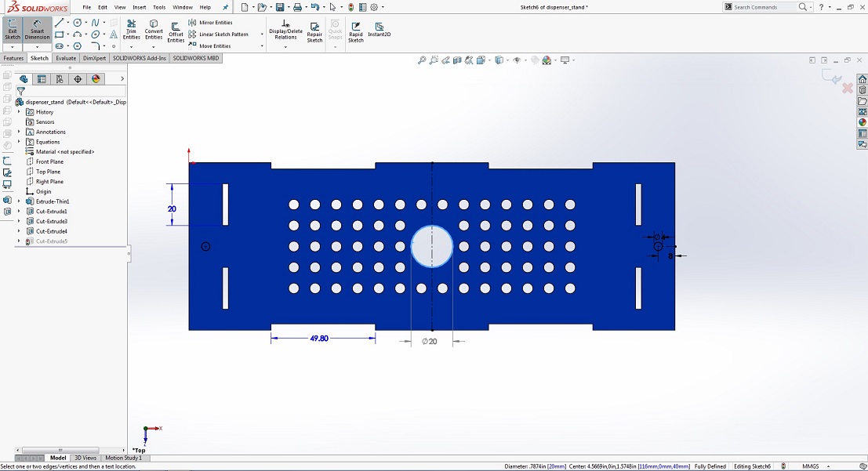
Task: Switch to the 3D Views tab
Action: coord(85,458)
